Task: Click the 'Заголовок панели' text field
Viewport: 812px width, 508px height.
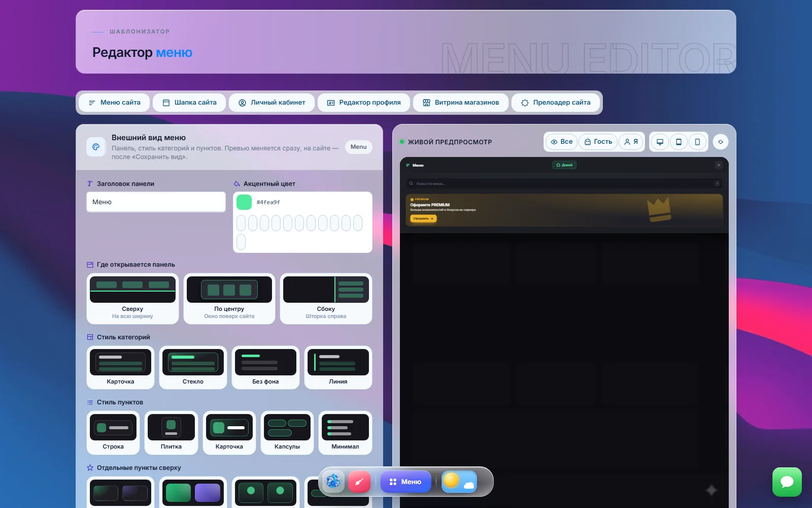Action: (156, 202)
